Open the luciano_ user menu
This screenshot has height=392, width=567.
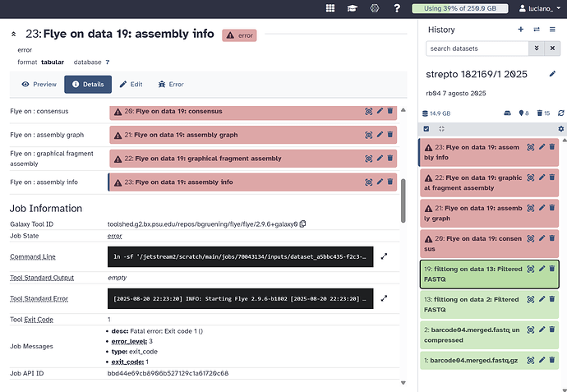click(x=540, y=8)
